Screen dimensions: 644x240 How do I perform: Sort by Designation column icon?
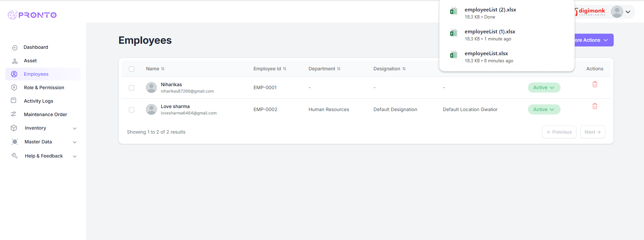[404, 69]
